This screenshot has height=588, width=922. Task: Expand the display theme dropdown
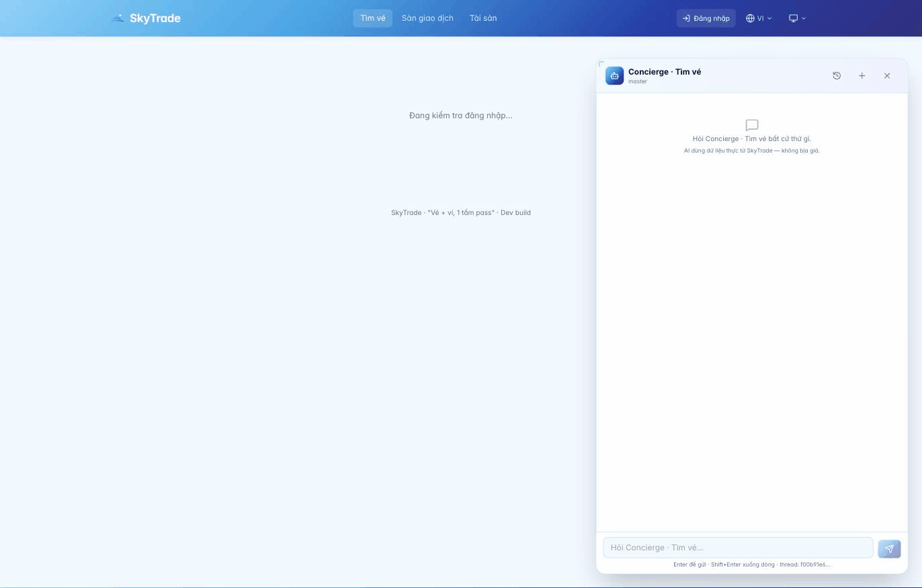click(x=797, y=18)
